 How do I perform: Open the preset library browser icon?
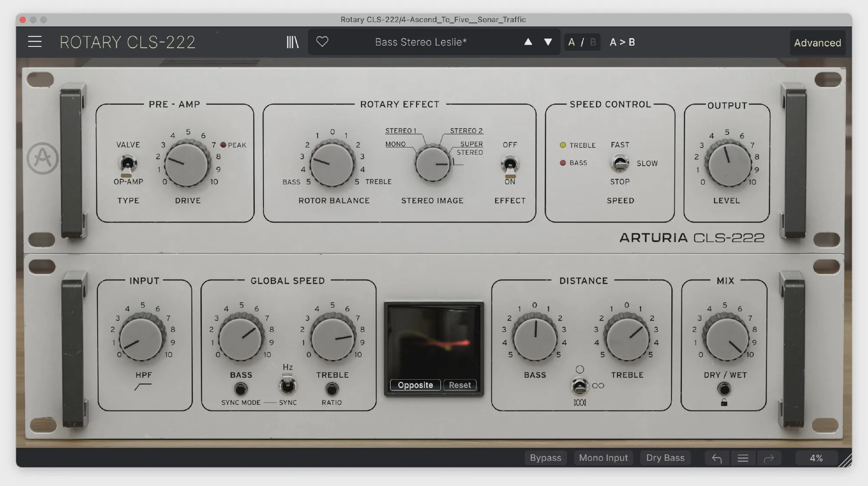coord(293,42)
